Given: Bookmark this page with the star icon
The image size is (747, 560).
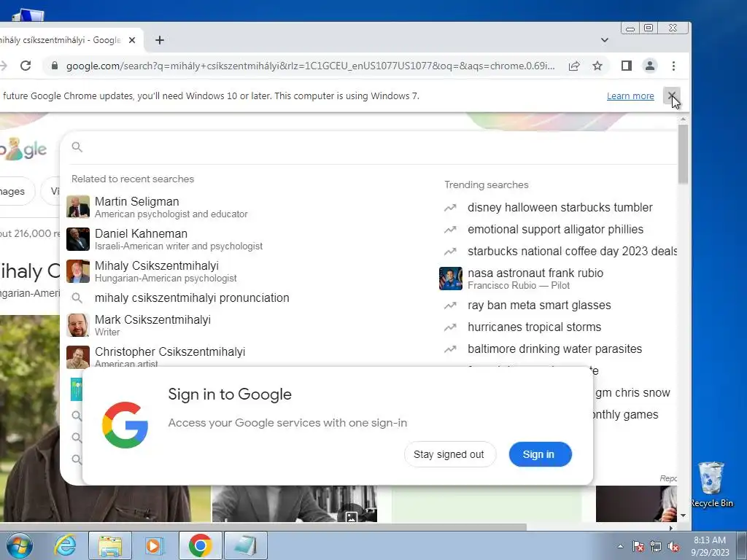Looking at the screenshot, I should coord(597,66).
